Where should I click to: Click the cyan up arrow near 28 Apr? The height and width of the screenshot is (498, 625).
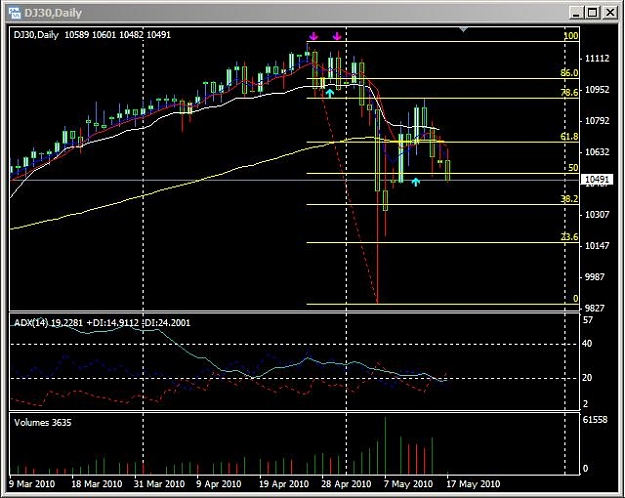pos(330,93)
